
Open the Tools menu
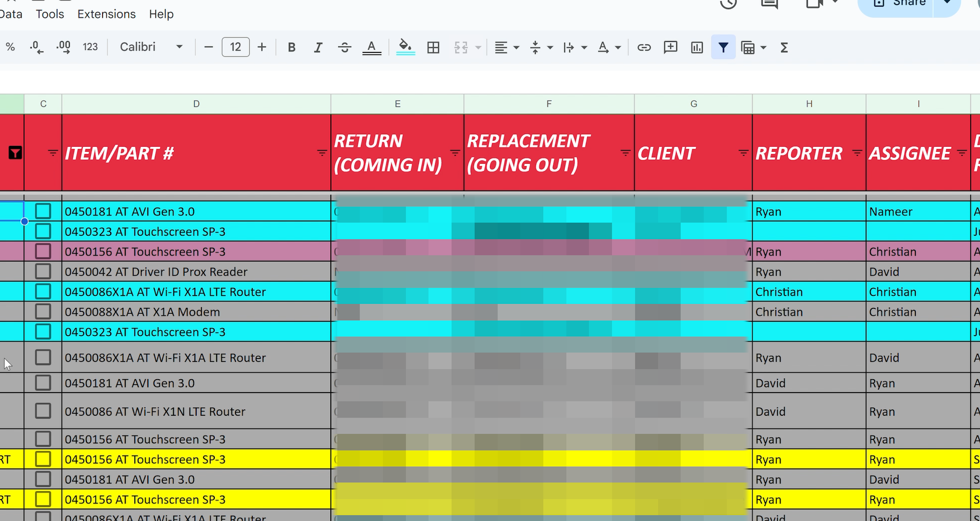pyautogui.click(x=50, y=14)
